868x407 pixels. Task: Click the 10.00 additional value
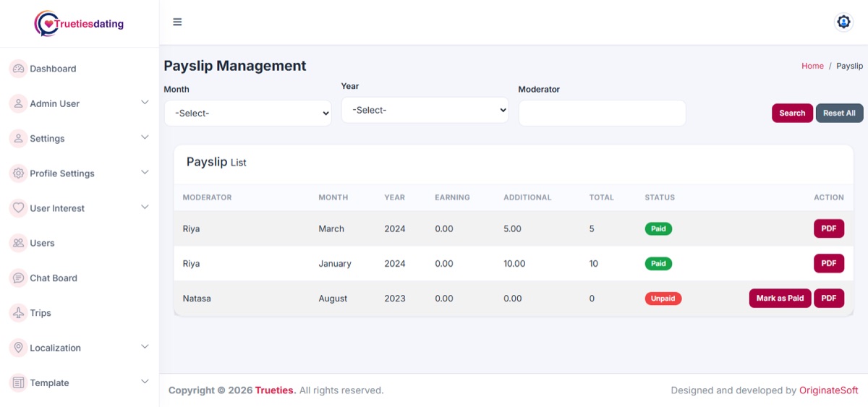coord(514,263)
